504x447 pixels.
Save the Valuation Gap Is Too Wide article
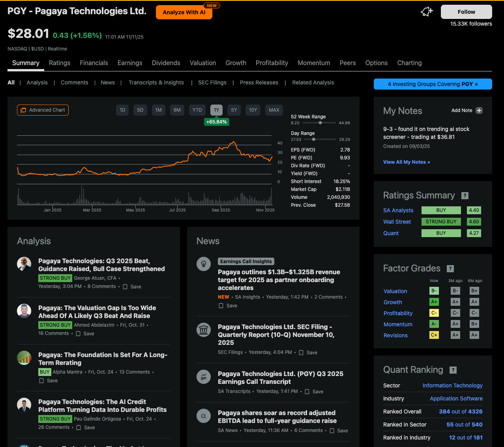click(85, 334)
